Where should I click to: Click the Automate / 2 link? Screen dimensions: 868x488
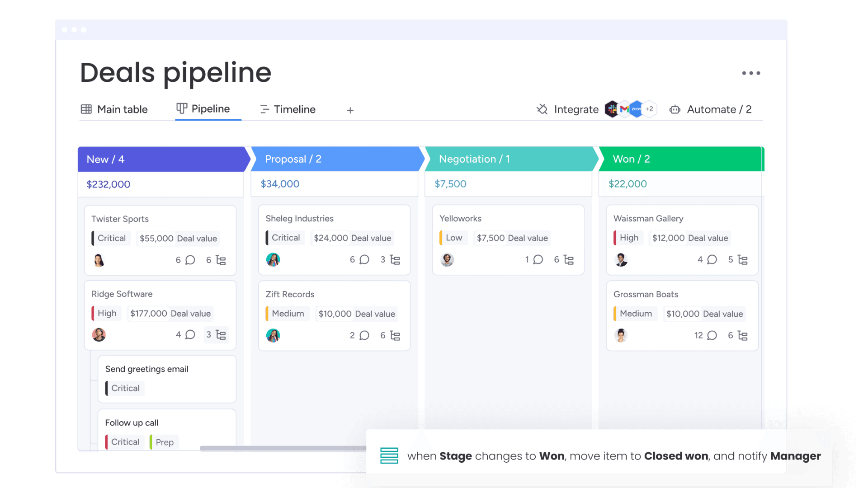point(719,109)
